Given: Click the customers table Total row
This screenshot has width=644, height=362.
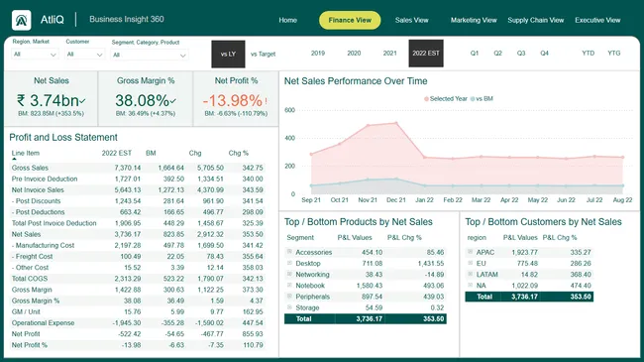Looking at the screenshot, I should [529, 297].
